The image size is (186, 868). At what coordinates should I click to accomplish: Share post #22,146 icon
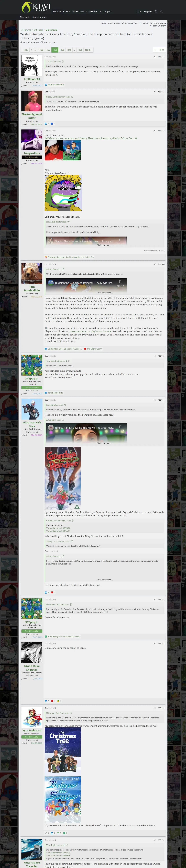pos(155,400)
